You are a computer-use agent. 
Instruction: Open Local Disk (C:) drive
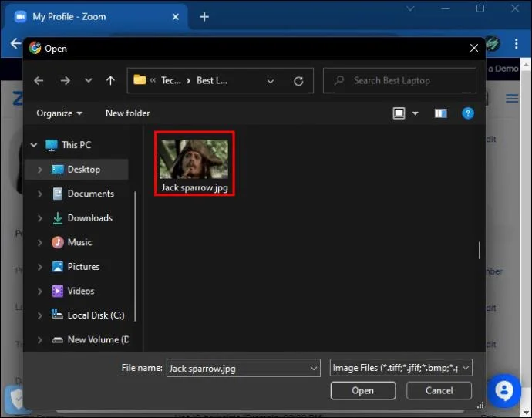(88, 315)
